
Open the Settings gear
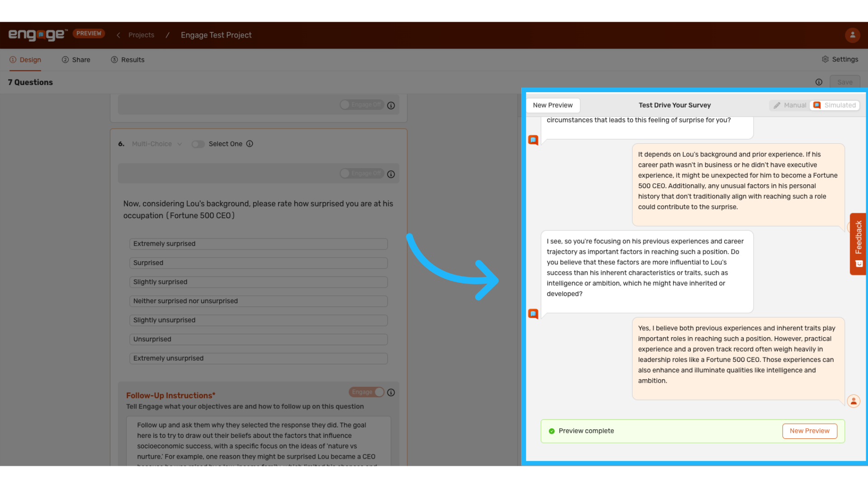click(x=825, y=59)
